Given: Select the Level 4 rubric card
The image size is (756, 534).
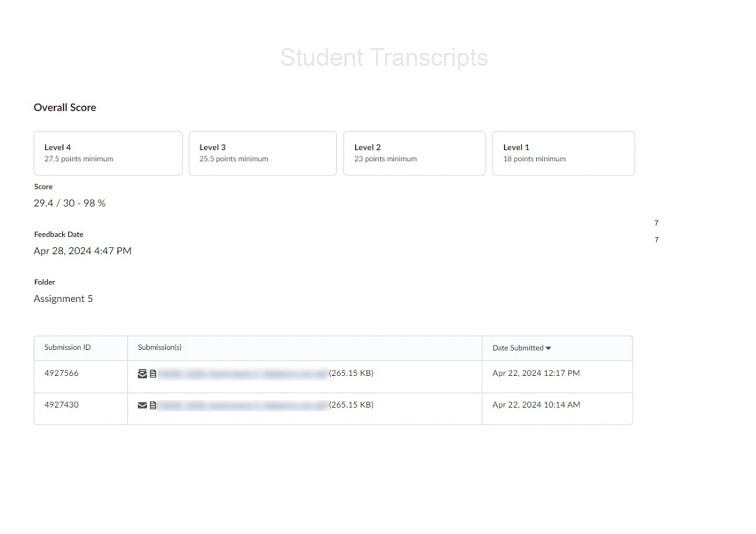Looking at the screenshot, I should pos(108,153).
